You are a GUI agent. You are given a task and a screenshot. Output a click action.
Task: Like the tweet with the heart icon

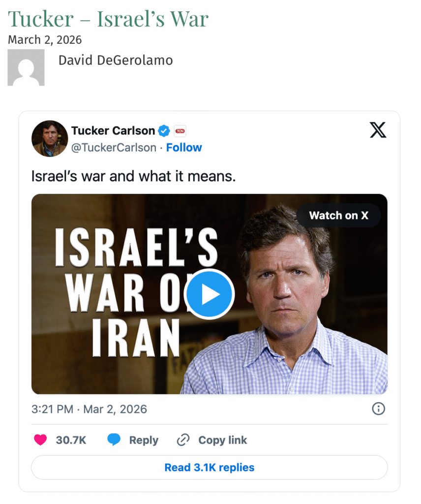pyautogui.click(x=40, y=440)
